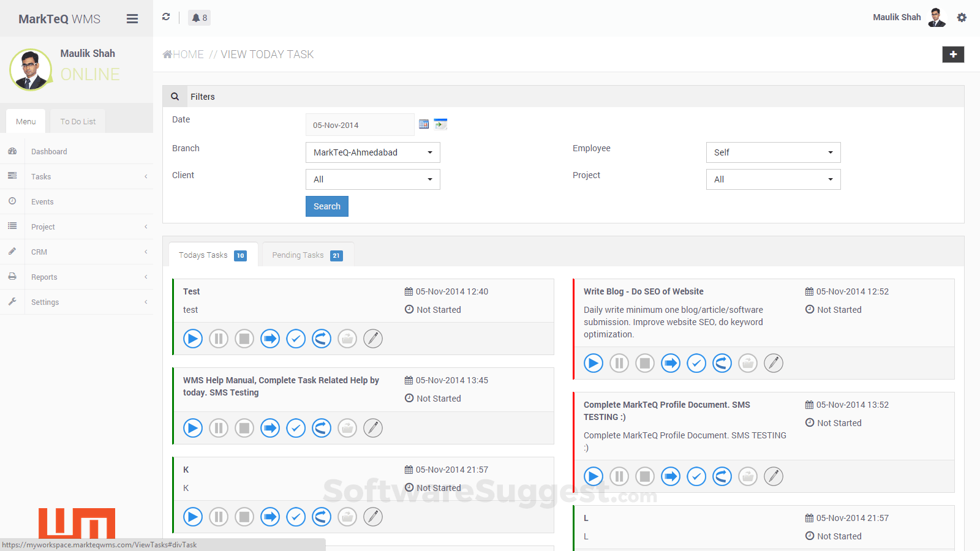Viewport: 980px width, 551px height.
Task: Select the Menu tab in sidebar
Action: coord(26,121)
